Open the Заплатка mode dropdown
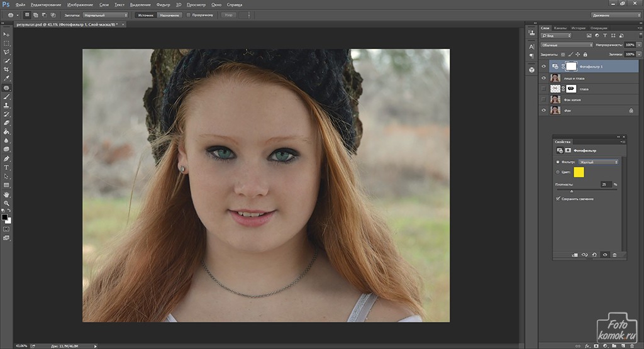This screenshot has width=644, height=349. (106, 15)
